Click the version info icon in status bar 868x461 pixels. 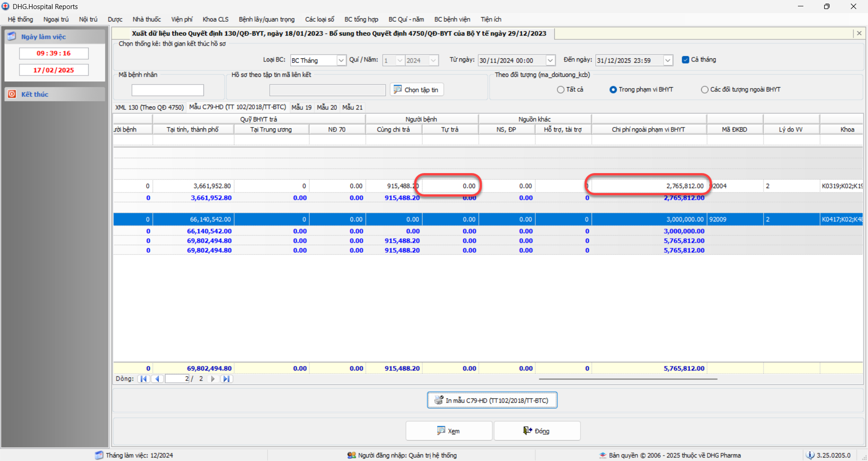coord(810,455)
